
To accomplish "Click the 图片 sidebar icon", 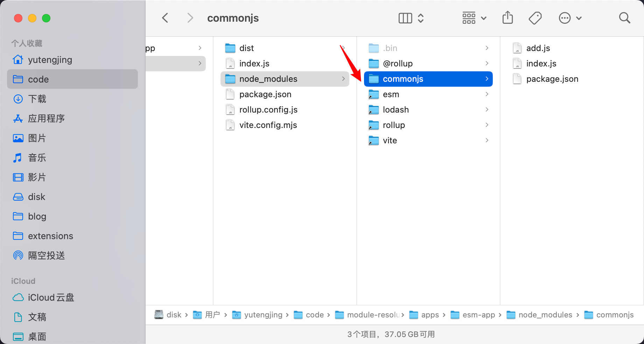I will coord(18,138).
